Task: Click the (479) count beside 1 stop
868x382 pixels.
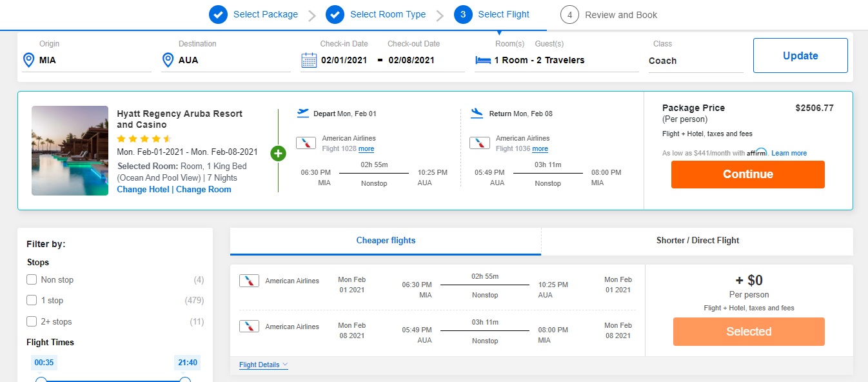Action: (194, 300)
